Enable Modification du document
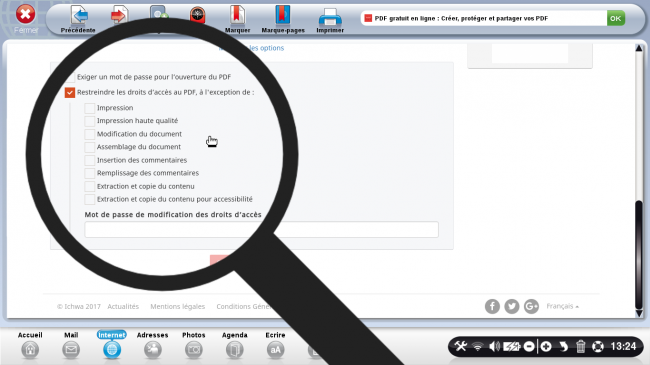Image resolution: width=650 pixels, height=365 pixels. pos(90,134)
